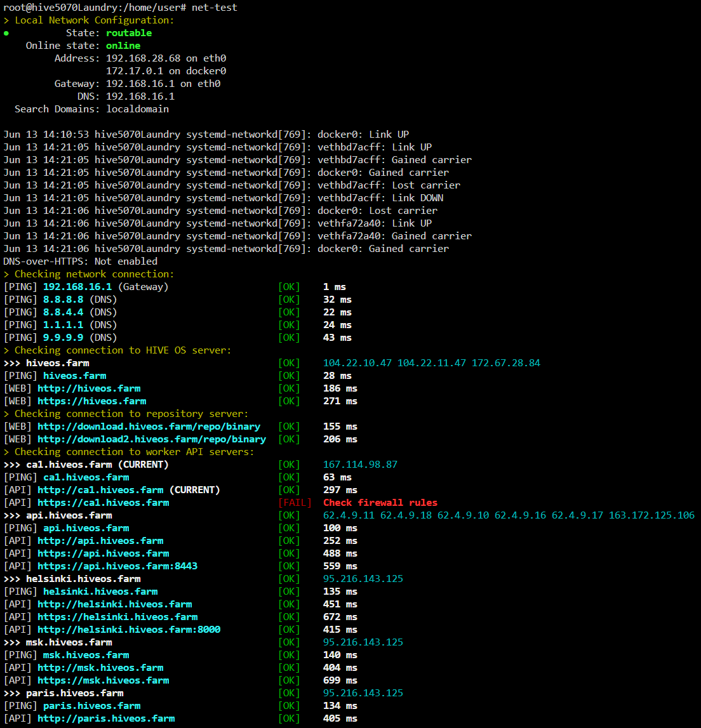Click the green 'online' state value
Viewport: 701px width, 728px height.
(123, 46)
